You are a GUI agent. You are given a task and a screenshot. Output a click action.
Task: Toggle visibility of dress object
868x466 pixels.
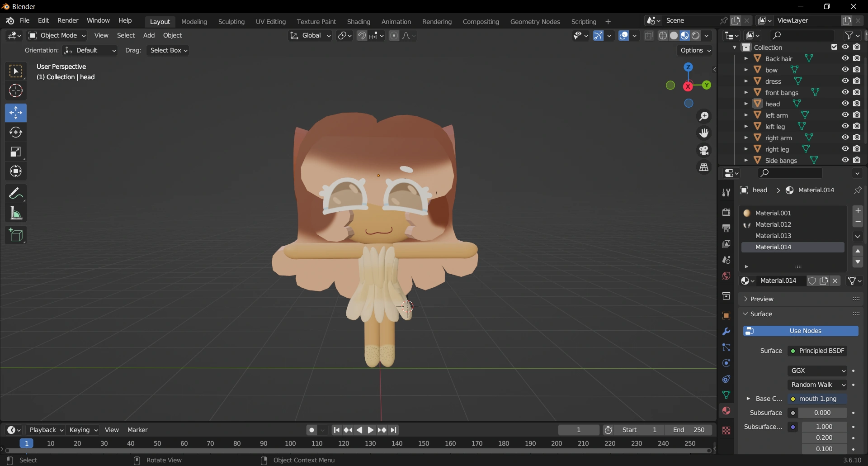pyautogui.click(x=845, y=81)
